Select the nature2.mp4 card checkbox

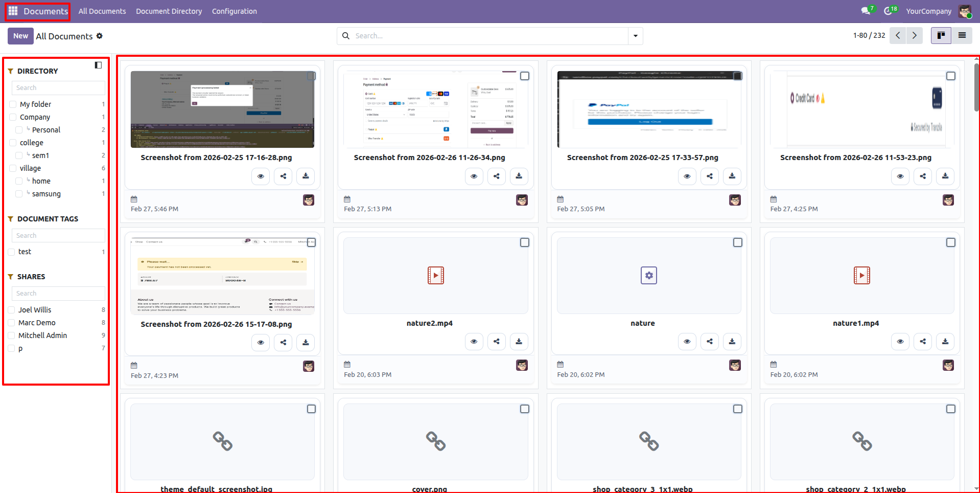click(524, 242)
